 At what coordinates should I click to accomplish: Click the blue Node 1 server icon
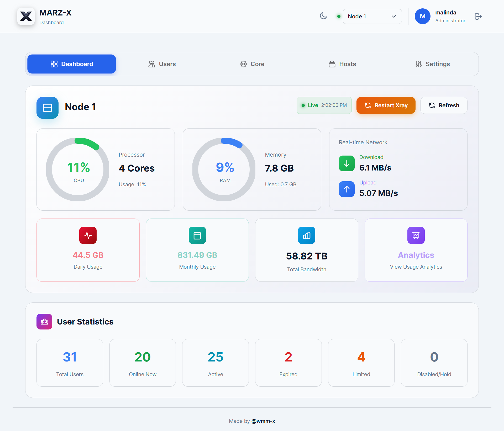48,108
